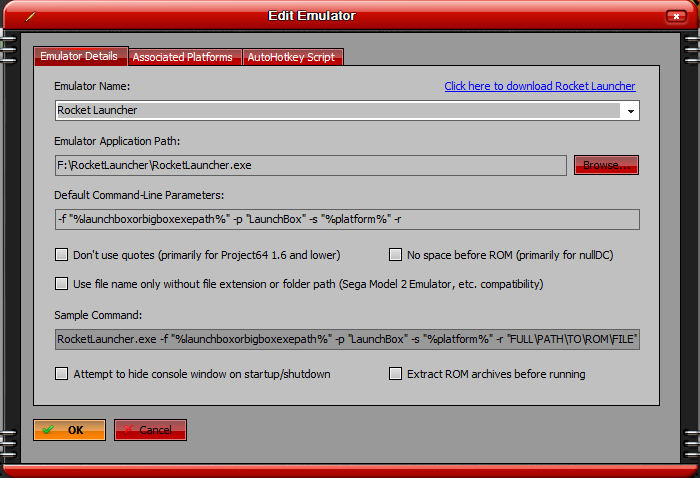Click the Default Command-Line Parameters label
The image size is (700, 478).
139,195
